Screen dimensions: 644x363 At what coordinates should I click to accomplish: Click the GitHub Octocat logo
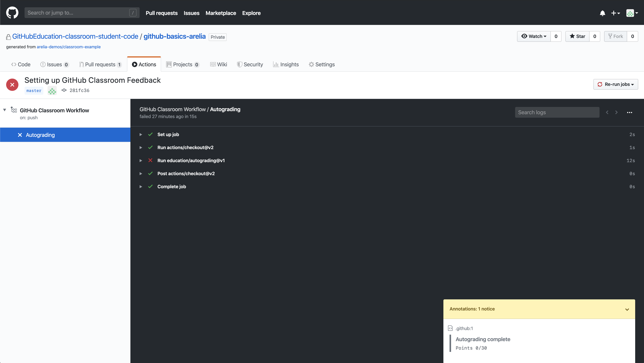(12, 12)
